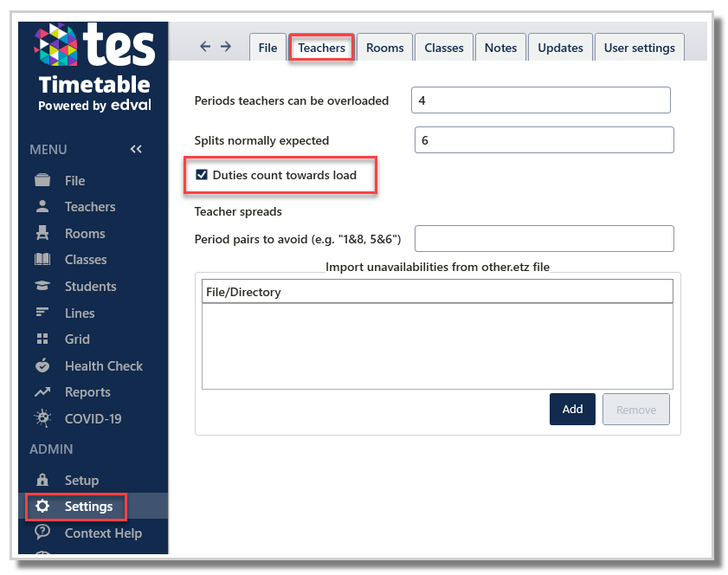Select the Health Check menu label
The width and height of the screenshot is (728, 575).
104,366
